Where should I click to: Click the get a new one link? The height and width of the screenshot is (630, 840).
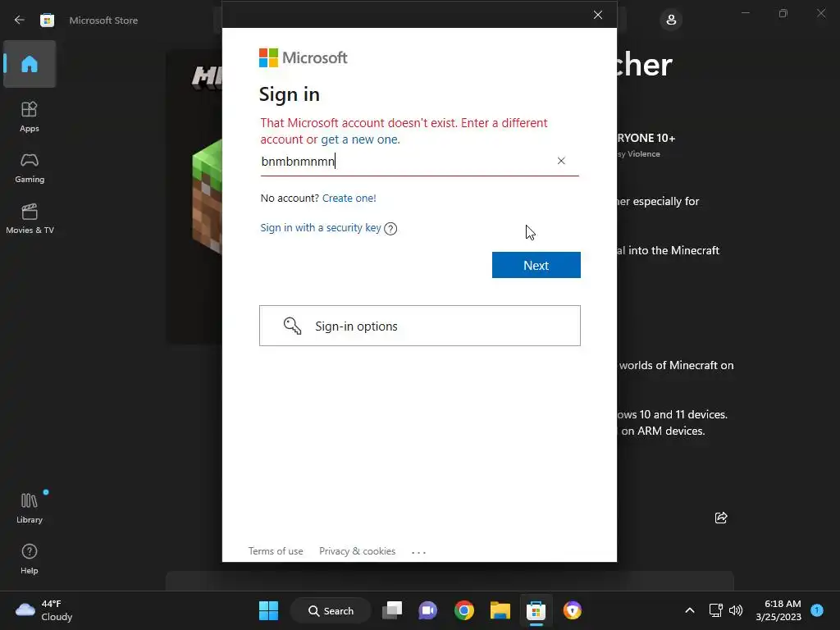pos(361,139)
